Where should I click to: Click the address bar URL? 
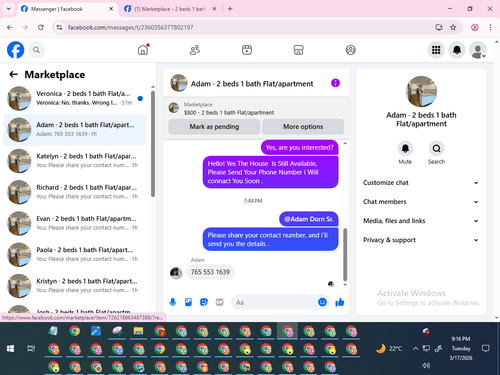coord(130,27)
